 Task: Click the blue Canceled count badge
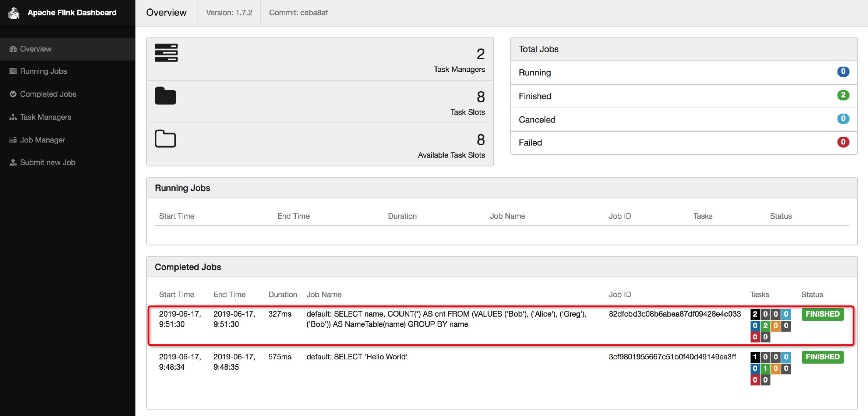843,119
